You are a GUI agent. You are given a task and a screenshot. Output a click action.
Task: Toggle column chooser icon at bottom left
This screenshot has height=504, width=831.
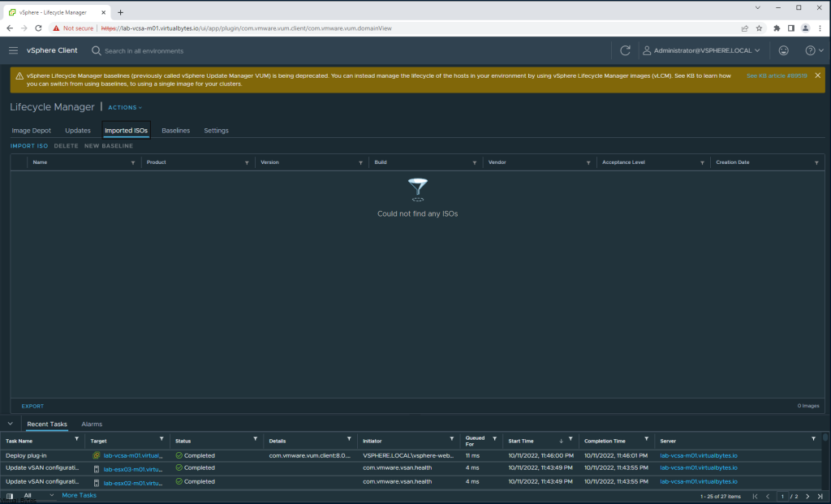[x=10, y=496]
